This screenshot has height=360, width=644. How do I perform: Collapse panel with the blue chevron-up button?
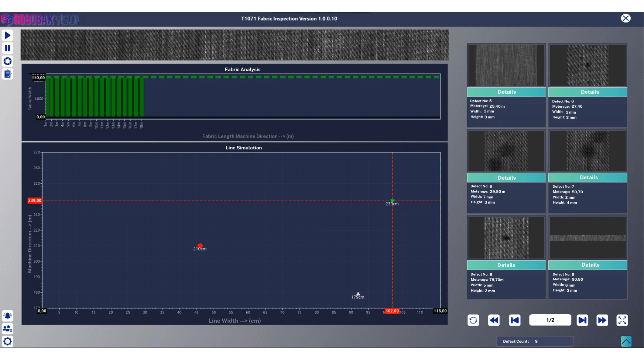click(626, 341)
